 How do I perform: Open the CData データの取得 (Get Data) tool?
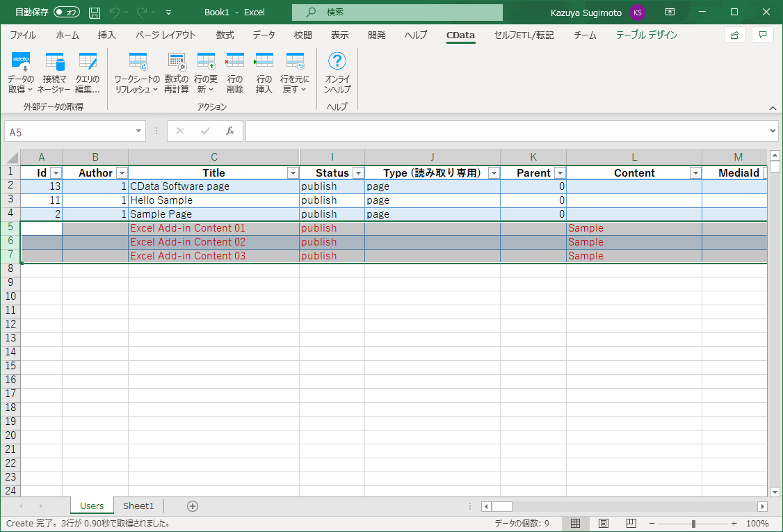click(x=20, y=72)
